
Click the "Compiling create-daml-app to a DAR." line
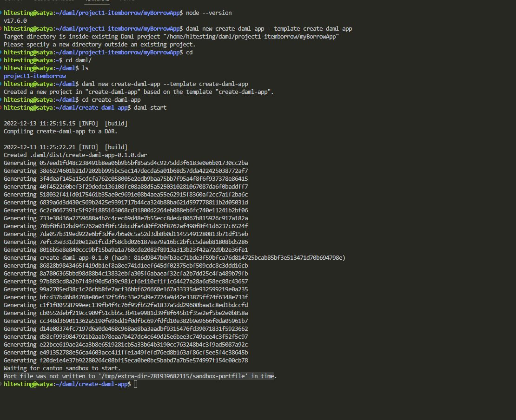point(60,131)
